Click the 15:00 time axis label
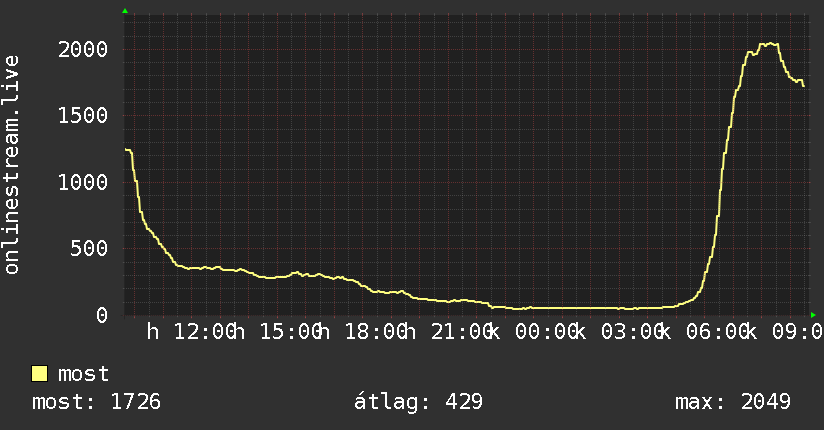Viewport: 824px width, 430px height. (x=291, y=332)
